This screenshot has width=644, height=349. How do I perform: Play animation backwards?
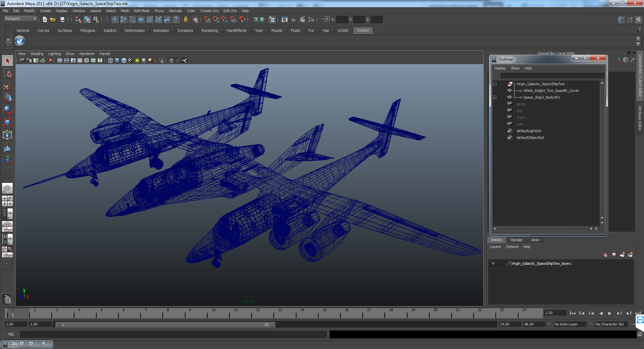601,313
